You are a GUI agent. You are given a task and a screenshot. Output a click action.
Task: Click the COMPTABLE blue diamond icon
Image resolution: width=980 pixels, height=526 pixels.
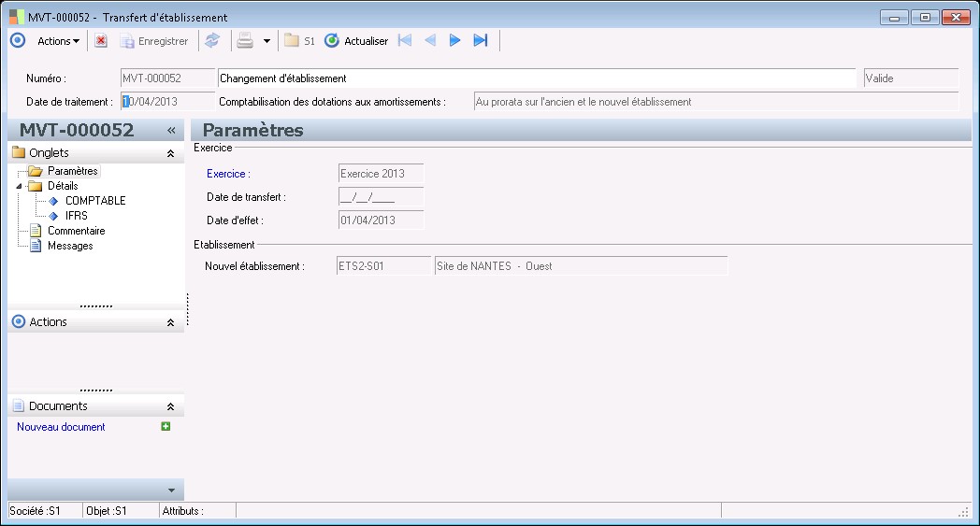[x=53, y=201]
